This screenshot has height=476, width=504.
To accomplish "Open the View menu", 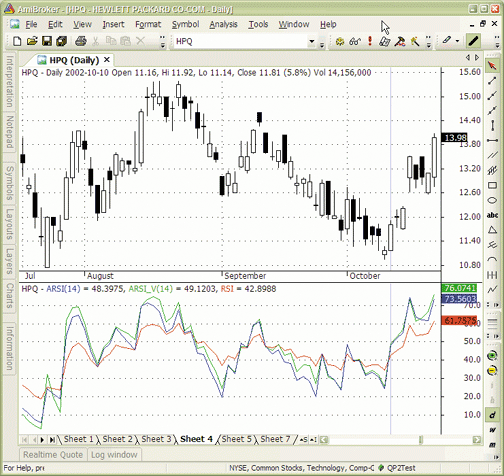I will (x=82, y=24).
